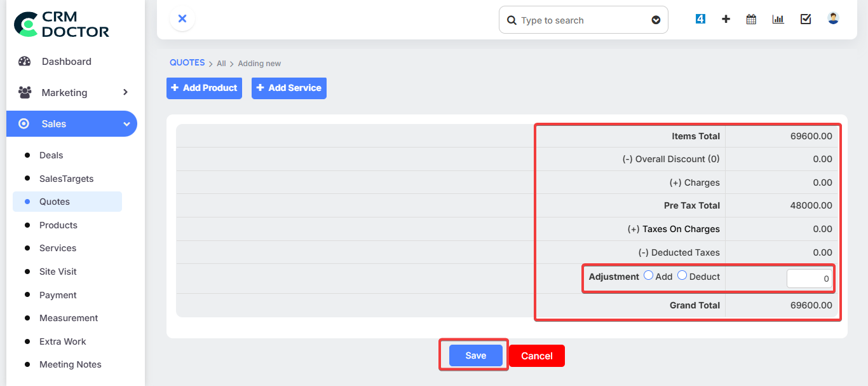
Task: Open Deals in the sidebar
Action: click(51, 155)
